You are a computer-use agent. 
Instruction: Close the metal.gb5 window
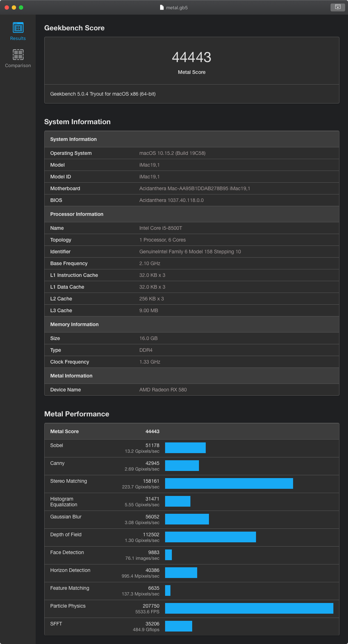click(x=7, y=7)
